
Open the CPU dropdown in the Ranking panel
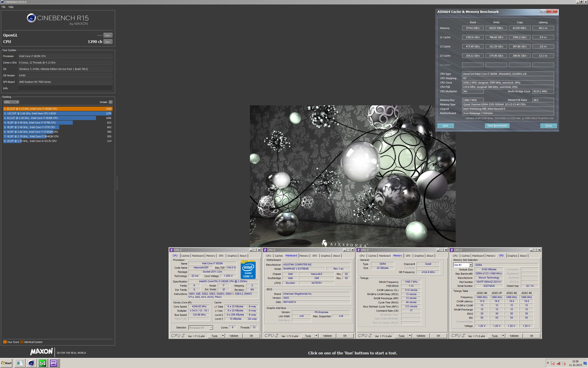click(x=11, y=102)
